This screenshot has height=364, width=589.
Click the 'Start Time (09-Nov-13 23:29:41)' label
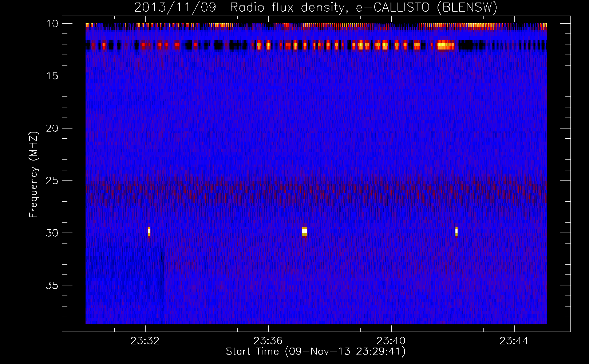coord(316,352)
